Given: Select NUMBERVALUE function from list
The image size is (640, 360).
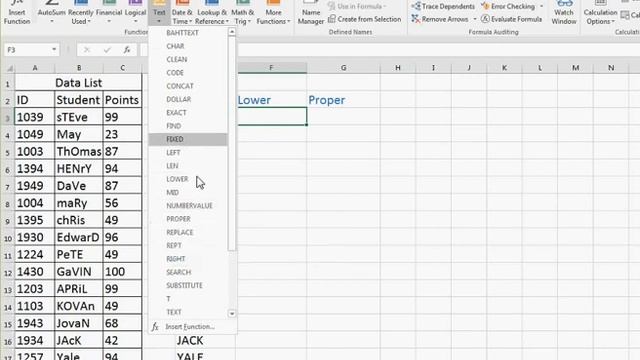Looking at the screenshot, I should pyautogui.click(x=188, y=206).
